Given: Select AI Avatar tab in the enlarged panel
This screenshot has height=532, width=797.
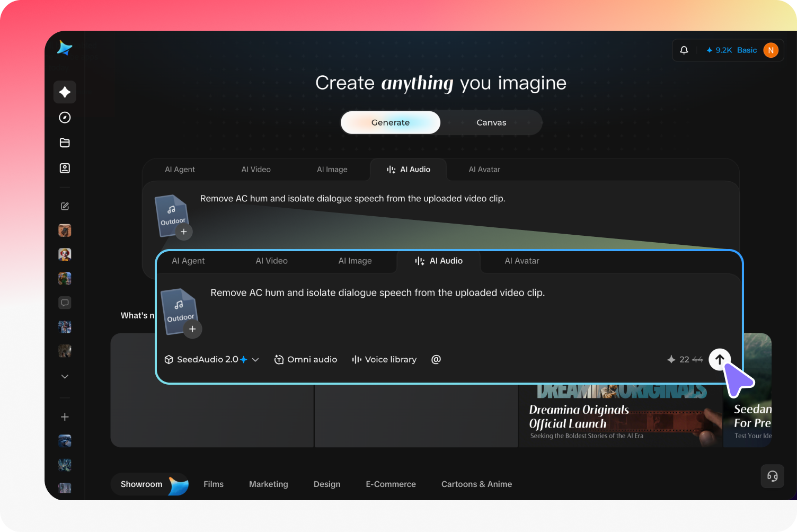Looking at the screenshot, I should click(522, 261).
